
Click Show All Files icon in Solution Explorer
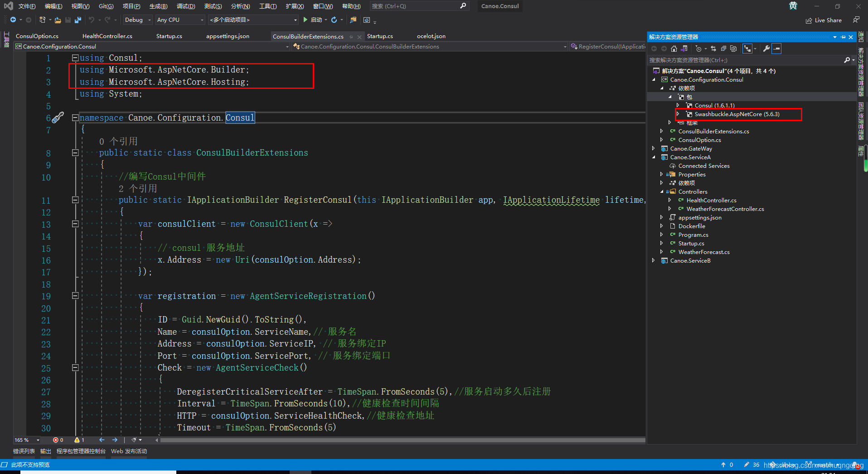(x=733, y=49)
